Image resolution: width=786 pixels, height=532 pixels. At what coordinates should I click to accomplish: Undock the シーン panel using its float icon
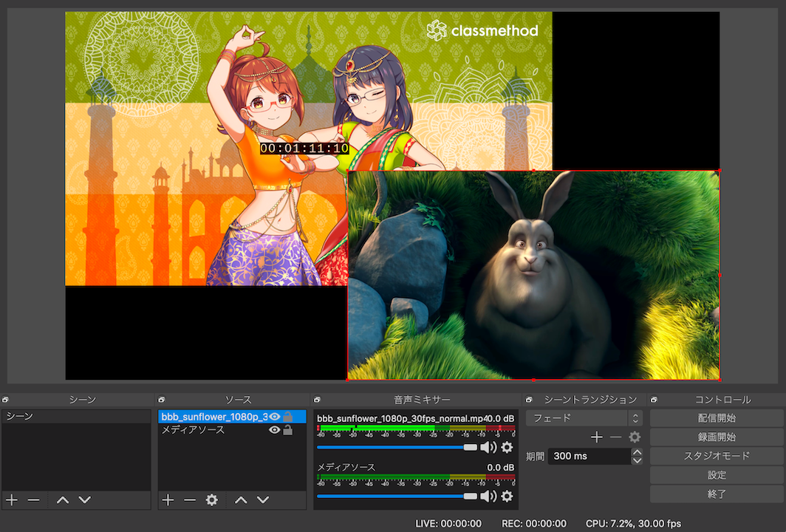(5, 400)
